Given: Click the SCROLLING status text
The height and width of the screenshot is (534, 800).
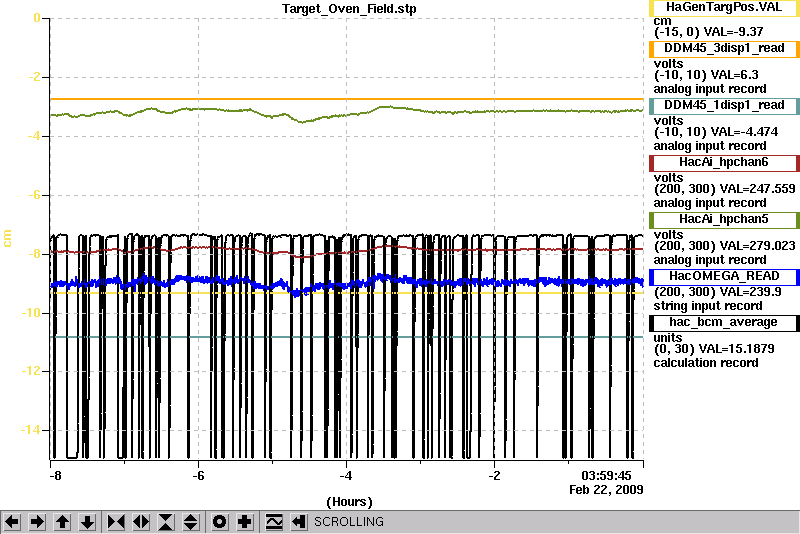Looking at the screenshot, I should point(349,522).
